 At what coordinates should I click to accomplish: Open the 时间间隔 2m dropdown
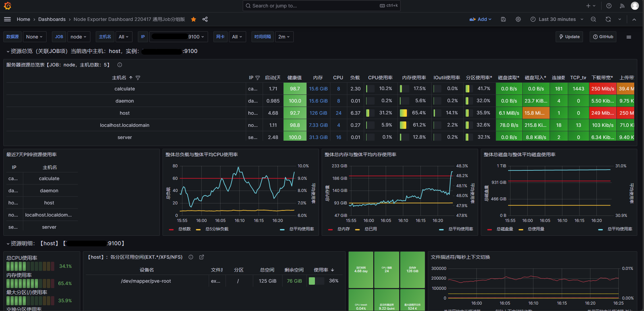pos(284,37)
